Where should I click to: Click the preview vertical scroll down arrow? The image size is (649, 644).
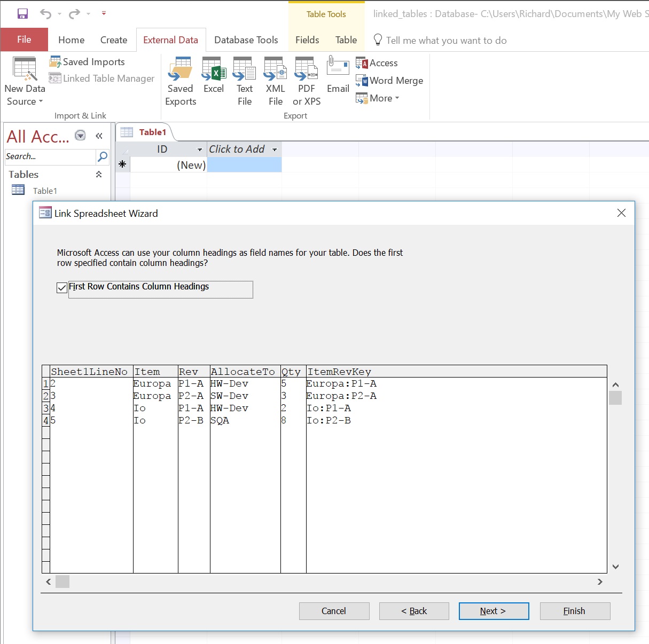[x=615, y=567]
